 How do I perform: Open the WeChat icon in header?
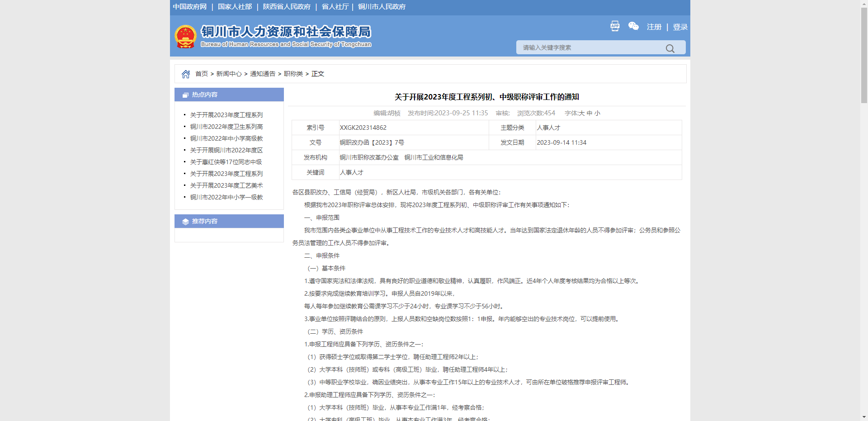tap(633, 26)
